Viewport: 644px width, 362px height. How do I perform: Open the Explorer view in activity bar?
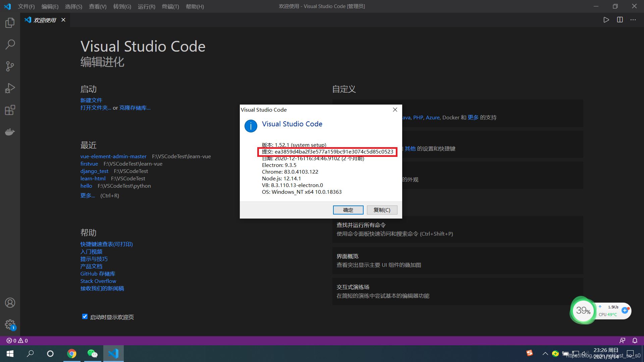10,22
